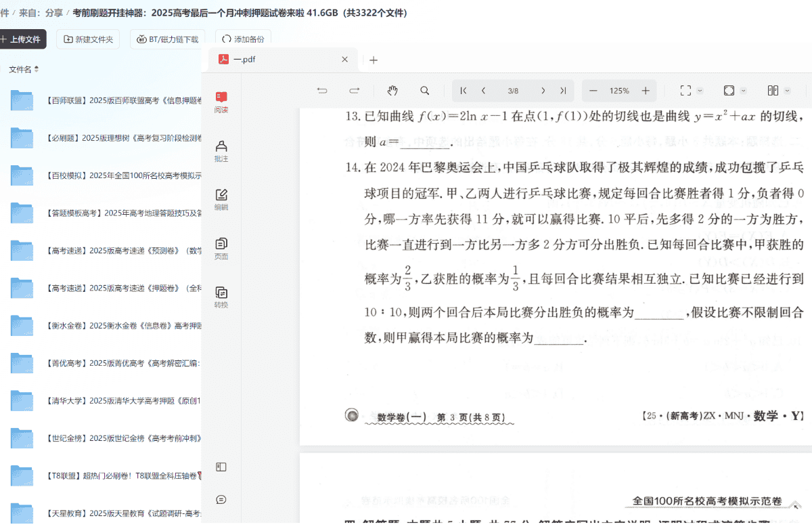812x531 pixels.
Task: Expand the fit-page view dropdown arrow
Action: pyautogui.click(x=744, y=91)
